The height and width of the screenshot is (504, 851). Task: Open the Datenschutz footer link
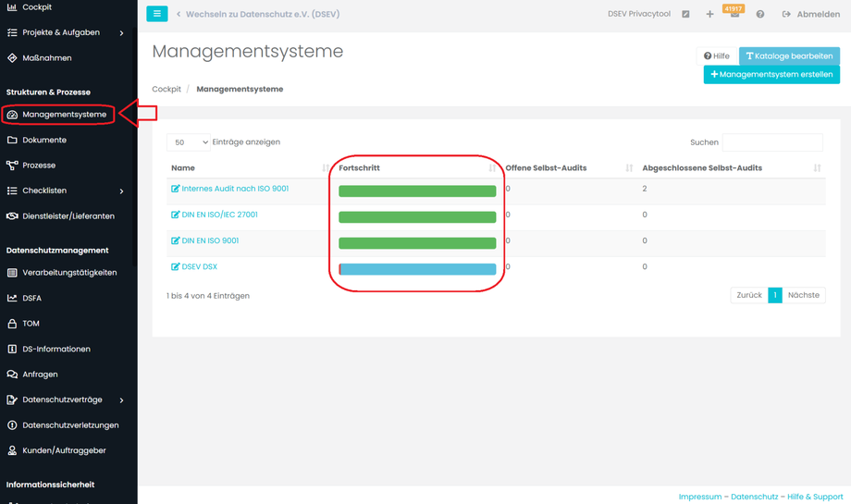pyautogui.click(x=755, y=497)
